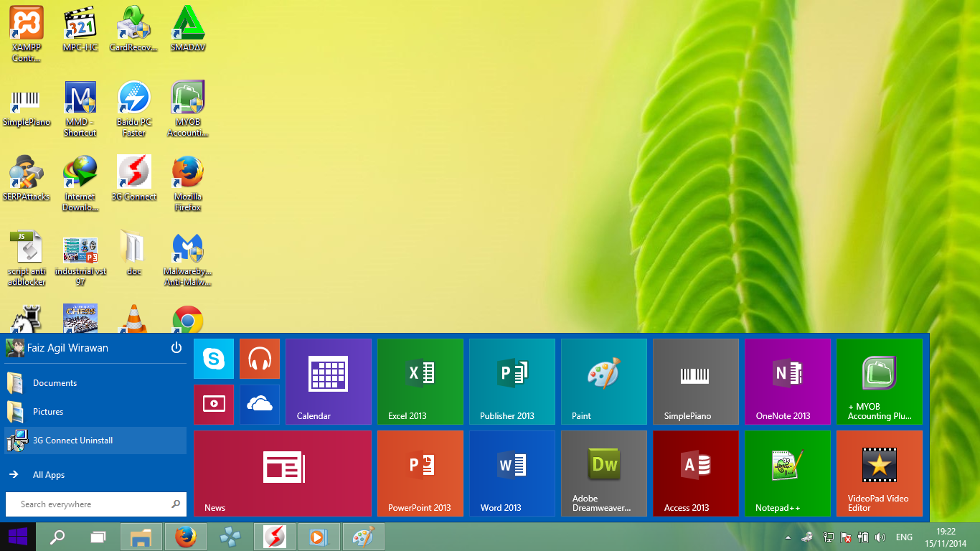The image size is (980, 551).
Task: Select the CardRecovery desktop shortcut
Action: tap(133, 29)
